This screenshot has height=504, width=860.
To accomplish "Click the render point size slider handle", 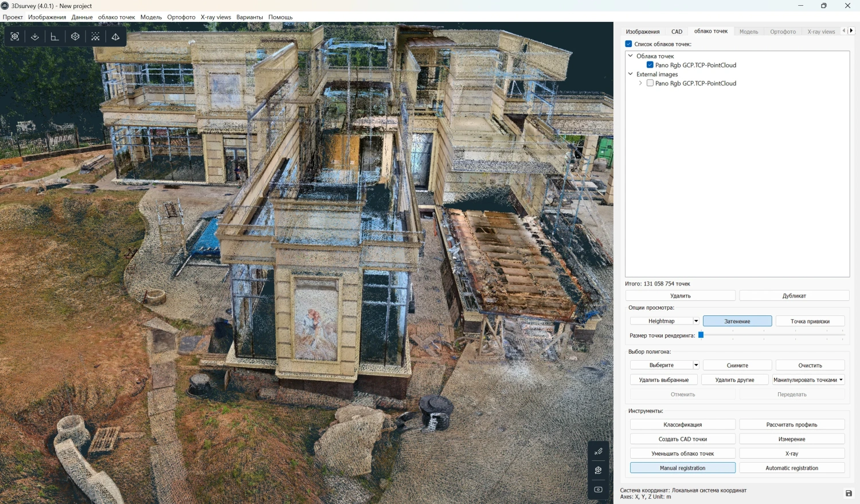I will coord(701,335).
